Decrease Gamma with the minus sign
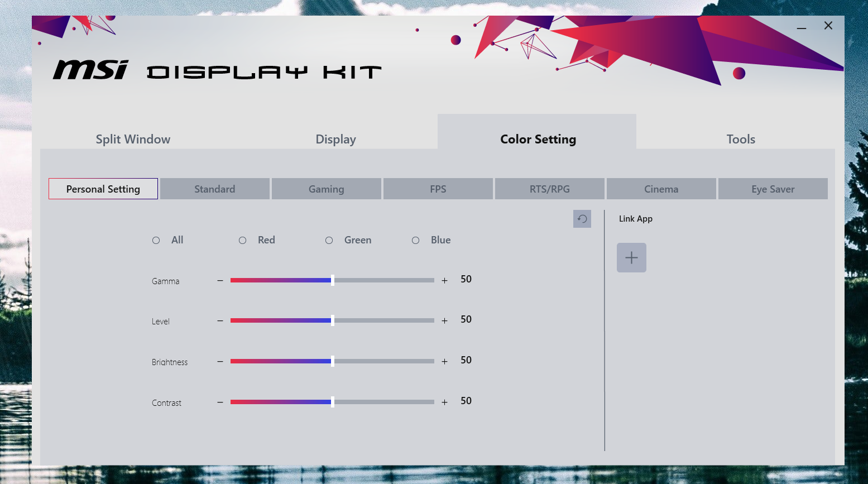The width and height of the screenshot is (868, 484). 220,280
